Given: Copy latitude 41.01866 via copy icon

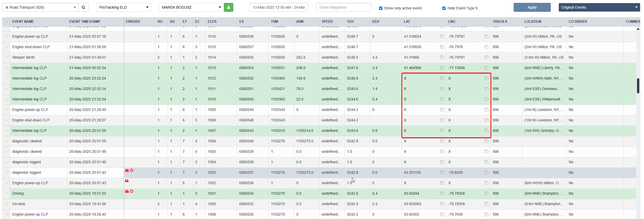Looking at the screenshot, I should point(442,57).
